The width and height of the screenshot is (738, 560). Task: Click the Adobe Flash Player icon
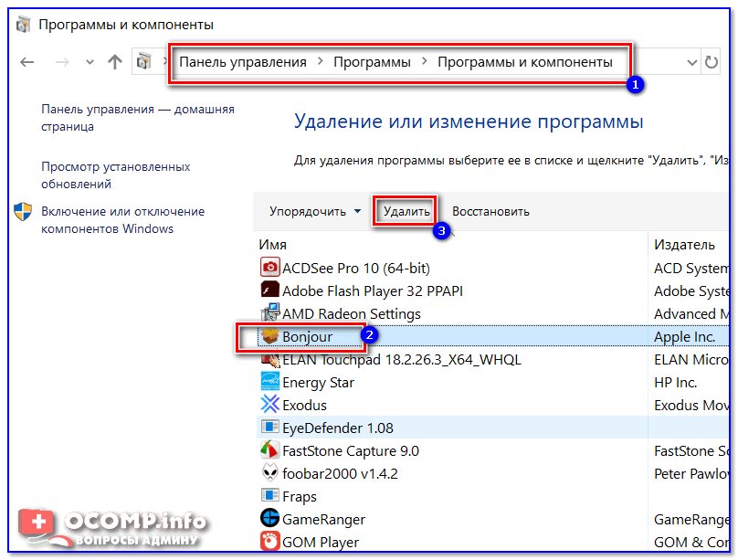click(270, 290)
